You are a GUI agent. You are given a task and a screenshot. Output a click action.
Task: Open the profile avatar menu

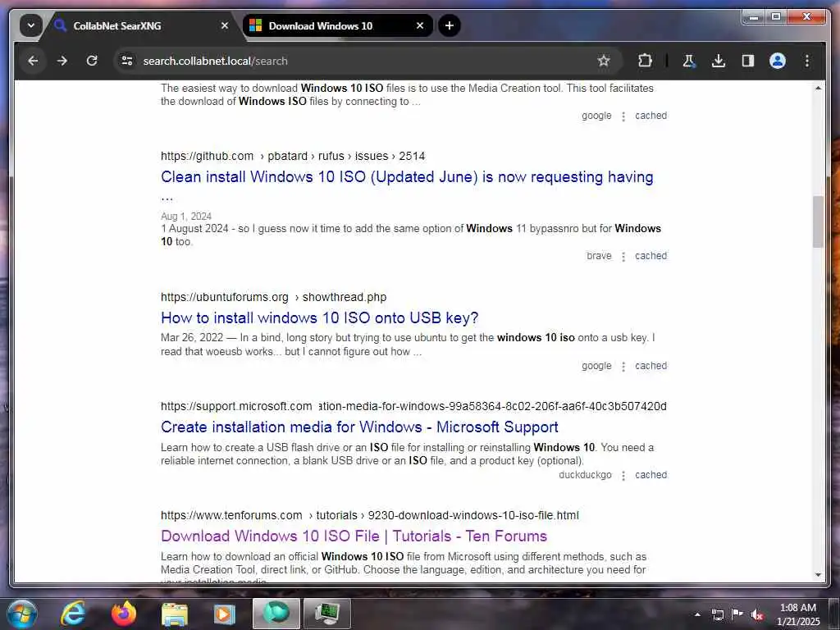point(778,61)
